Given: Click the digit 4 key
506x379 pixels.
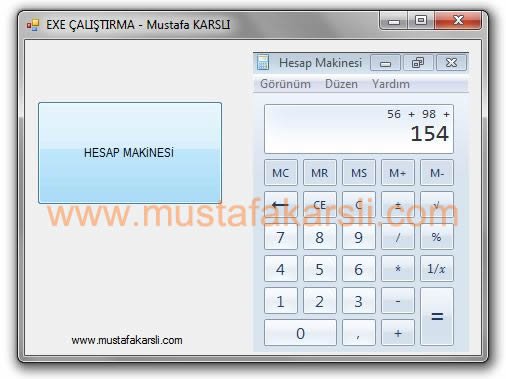Looking at the screenshot, I should [x=281, y=269].
